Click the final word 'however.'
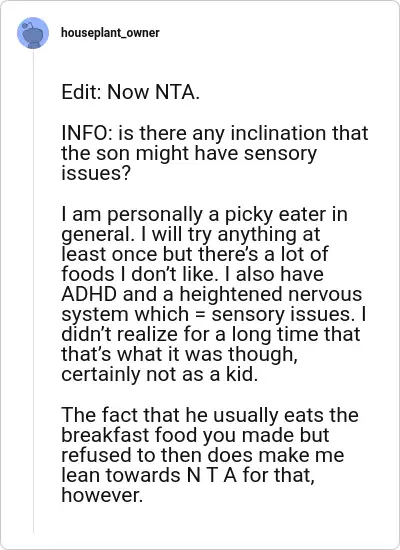The height and width of the screenshot is (550, 400). tap(102, 495)
